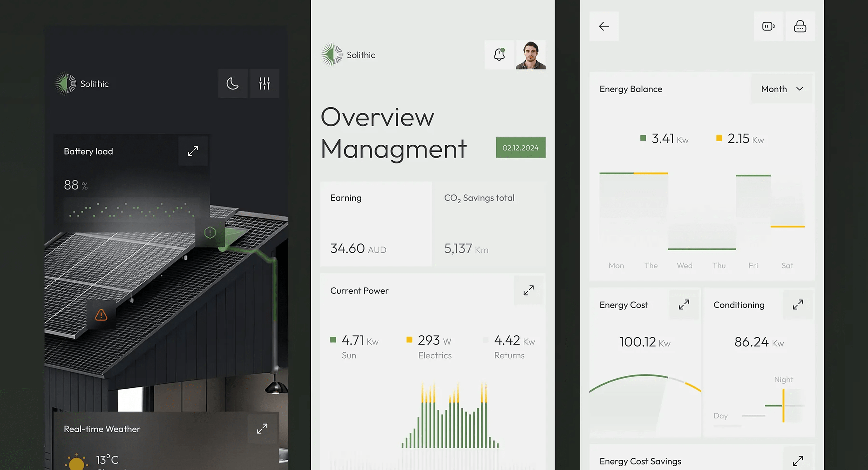Screen dimensions: 868x470
Task: Expand the Current Power chart
Action: 528,290
